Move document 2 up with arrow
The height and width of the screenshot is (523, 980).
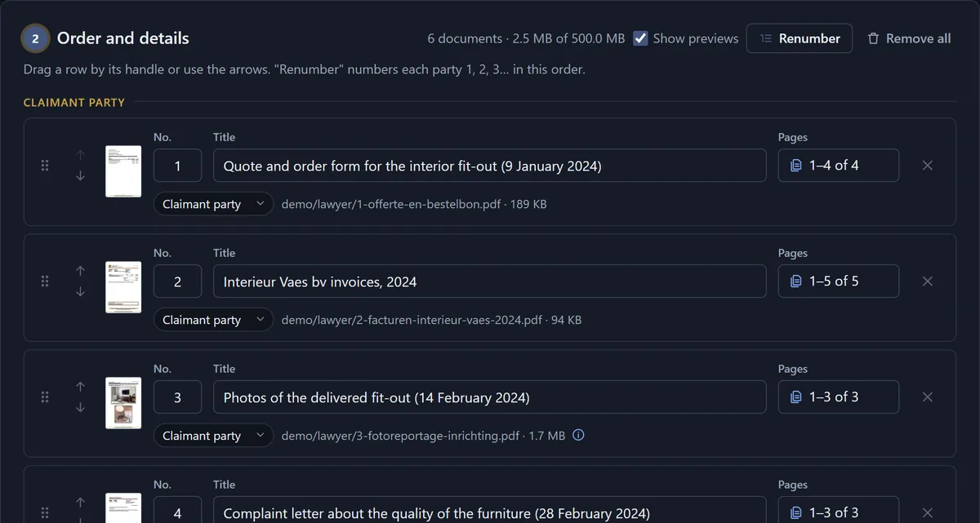pos(80,270)
